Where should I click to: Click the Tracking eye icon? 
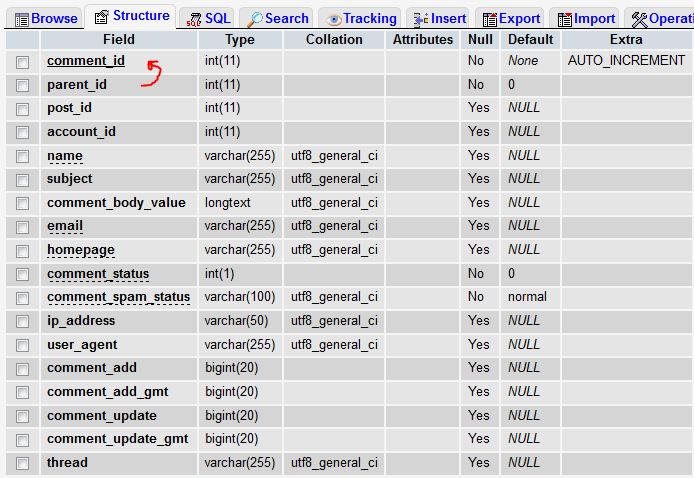coord(334,19)
